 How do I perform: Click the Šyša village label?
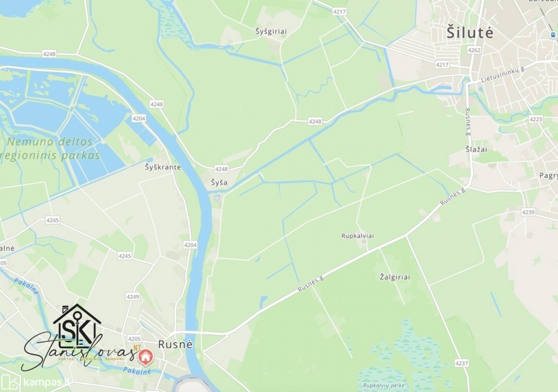[x=219, y=183]
